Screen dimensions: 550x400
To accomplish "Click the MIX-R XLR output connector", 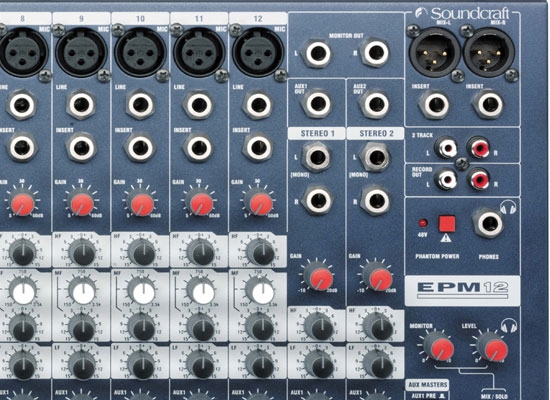I will pos(489,53).
